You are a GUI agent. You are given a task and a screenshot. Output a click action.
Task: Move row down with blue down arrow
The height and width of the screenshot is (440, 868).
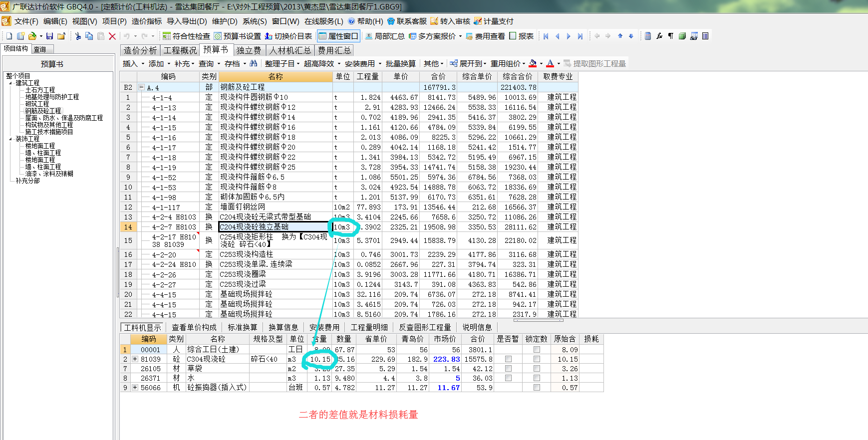pos(631,36)
